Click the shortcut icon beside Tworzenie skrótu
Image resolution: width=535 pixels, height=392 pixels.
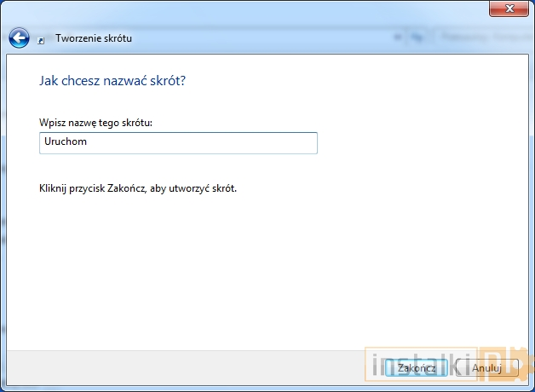pyautogui.click(x=43, y=39)
